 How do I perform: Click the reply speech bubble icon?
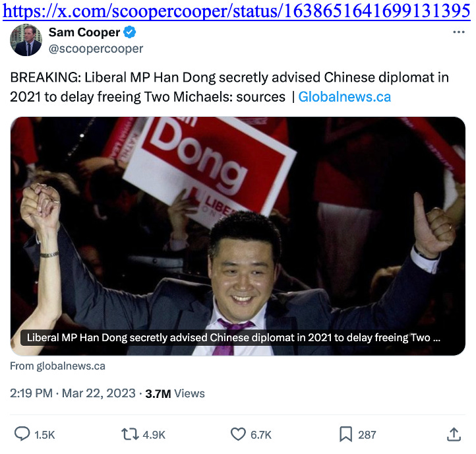[x=22, y=434]
